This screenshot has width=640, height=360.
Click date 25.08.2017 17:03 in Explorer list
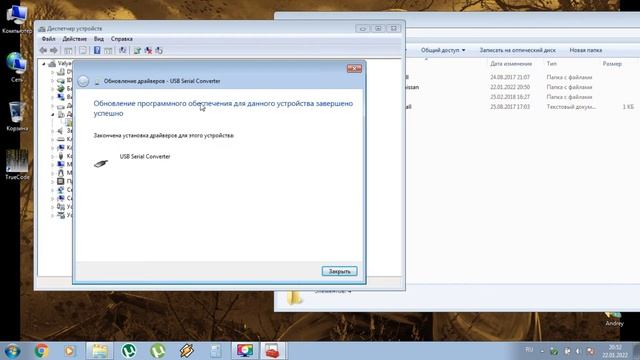coord(510,107)
